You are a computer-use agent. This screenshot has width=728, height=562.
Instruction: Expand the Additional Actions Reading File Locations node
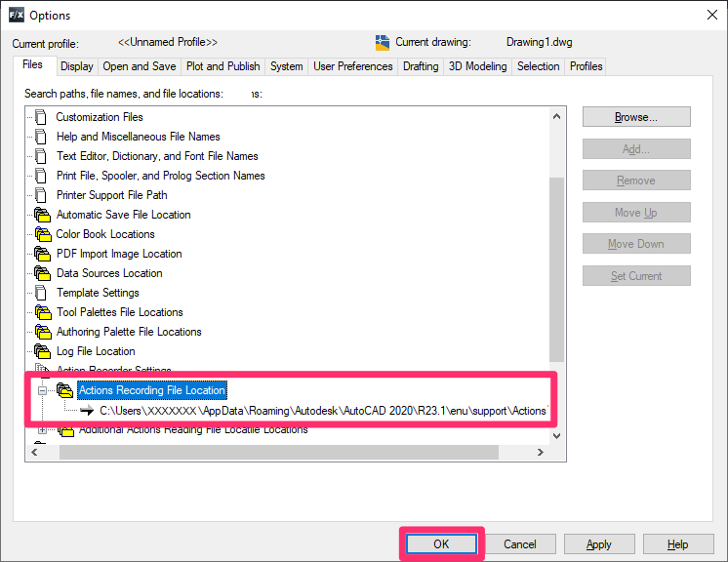coord(42,429)
